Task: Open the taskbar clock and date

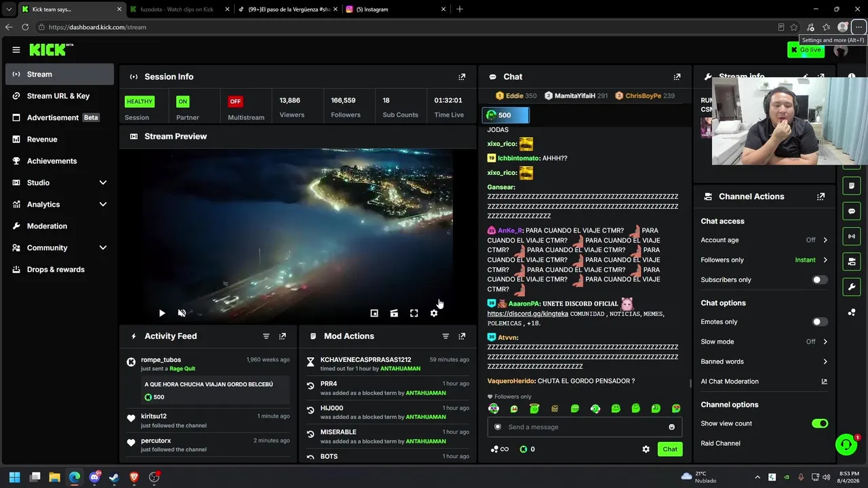Action: point(850,477)
